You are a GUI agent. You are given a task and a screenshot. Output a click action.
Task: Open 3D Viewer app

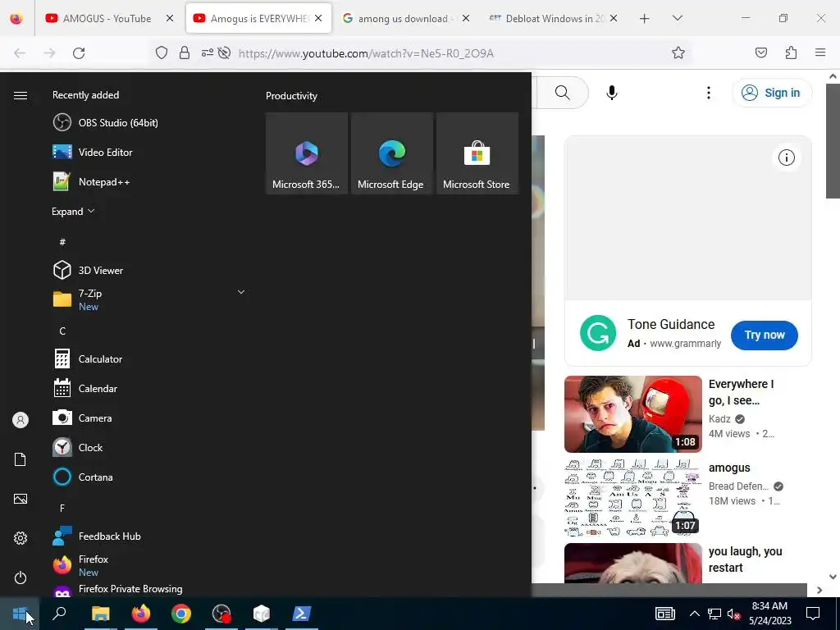[x=88, y=270]
